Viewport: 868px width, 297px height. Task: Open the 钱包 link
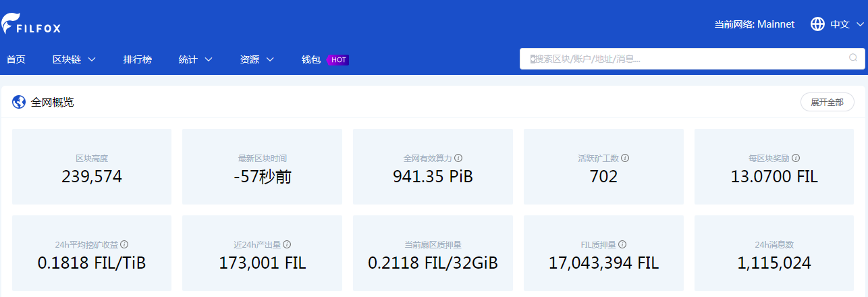311,59
